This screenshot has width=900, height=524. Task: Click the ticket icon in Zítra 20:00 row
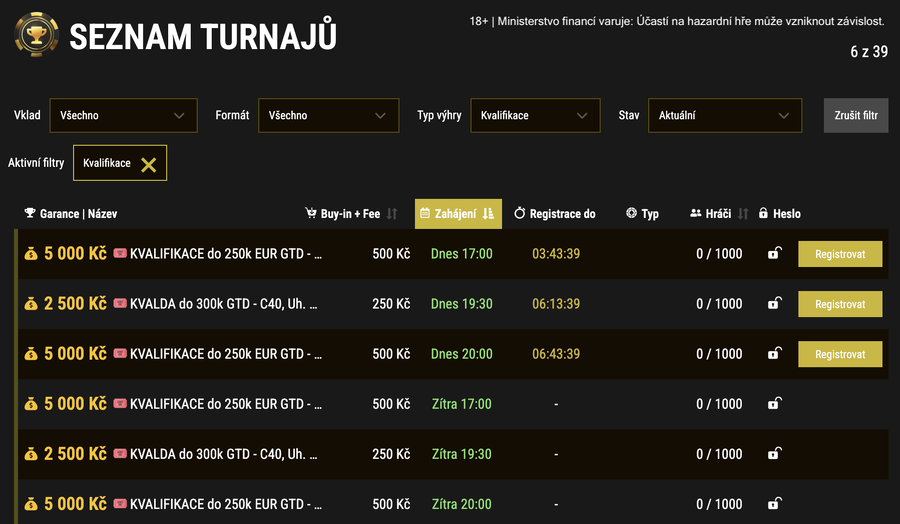click(120, 503)
